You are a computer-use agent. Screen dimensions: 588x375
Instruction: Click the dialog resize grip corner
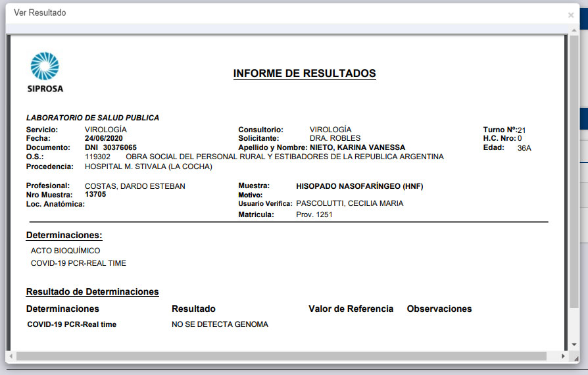(x=576, y=359)
